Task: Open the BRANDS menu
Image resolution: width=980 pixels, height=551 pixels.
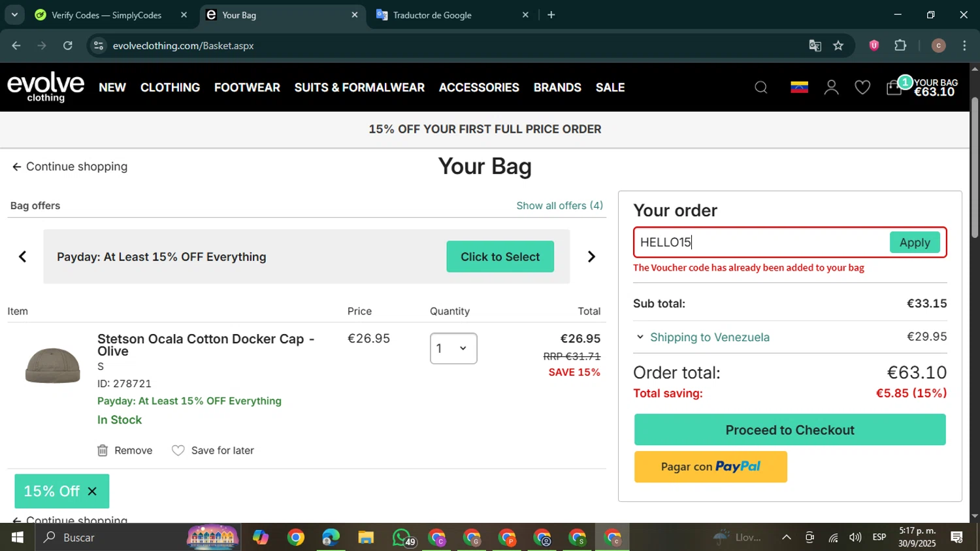Action: (557, 88)
